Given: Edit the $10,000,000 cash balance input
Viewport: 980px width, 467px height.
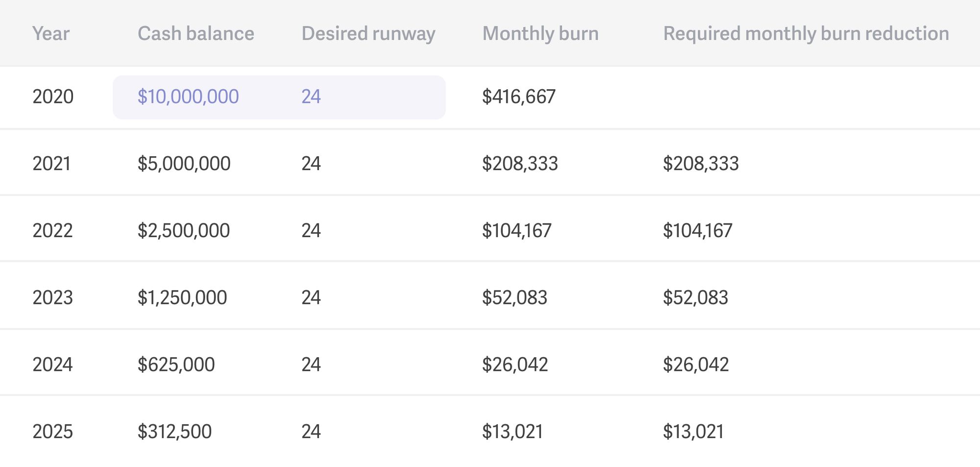Looking at the screenshot, I should [188, 97].
